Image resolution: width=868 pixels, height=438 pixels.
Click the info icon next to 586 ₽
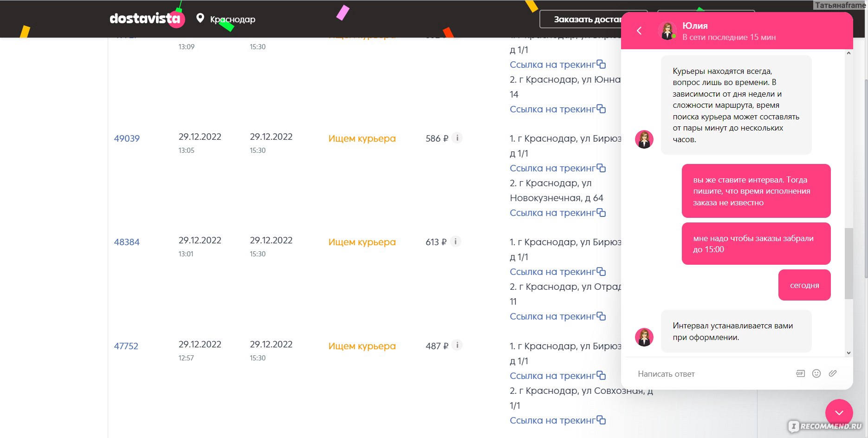pyautogui.click(x=457, y=138)
